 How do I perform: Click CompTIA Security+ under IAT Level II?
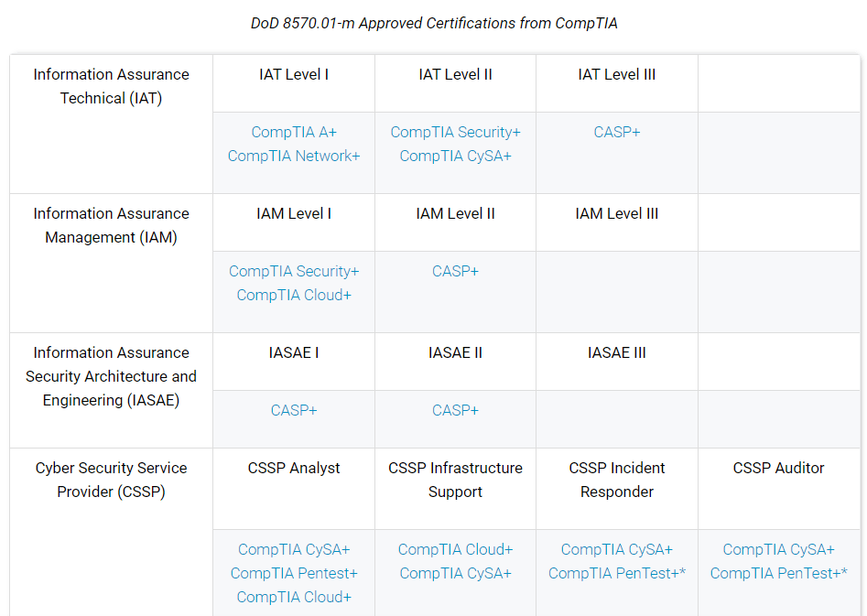click(x=455, y=132)
